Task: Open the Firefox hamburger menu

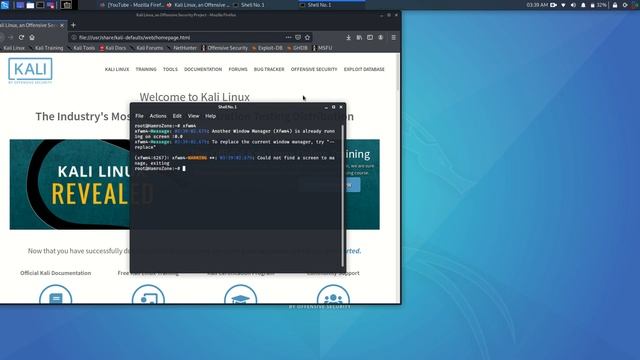Action: click(x=393, y=37)
